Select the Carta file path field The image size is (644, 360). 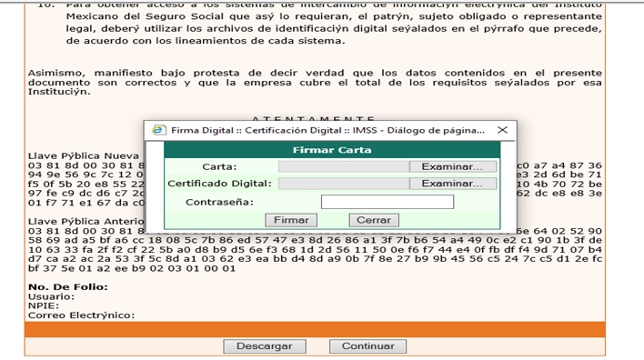[x=344, y=166]
